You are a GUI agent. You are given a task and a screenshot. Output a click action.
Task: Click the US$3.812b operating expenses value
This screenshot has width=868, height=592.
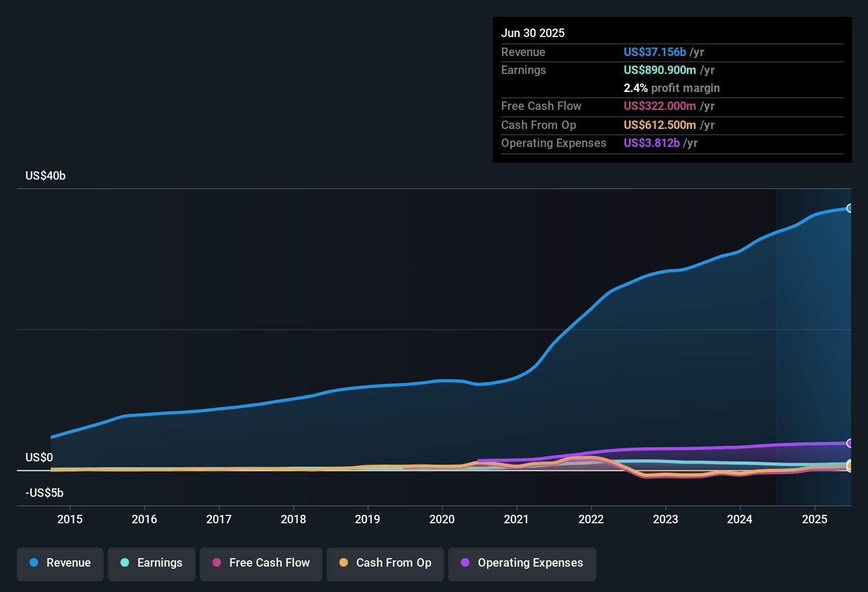[x=652, y=143]
